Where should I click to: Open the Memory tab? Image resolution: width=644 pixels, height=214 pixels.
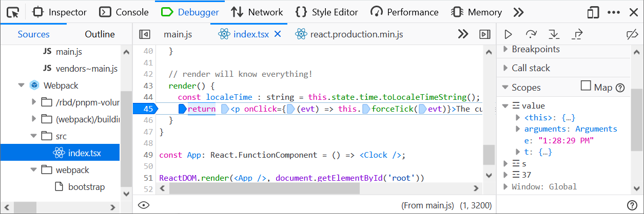coord(477,12)
